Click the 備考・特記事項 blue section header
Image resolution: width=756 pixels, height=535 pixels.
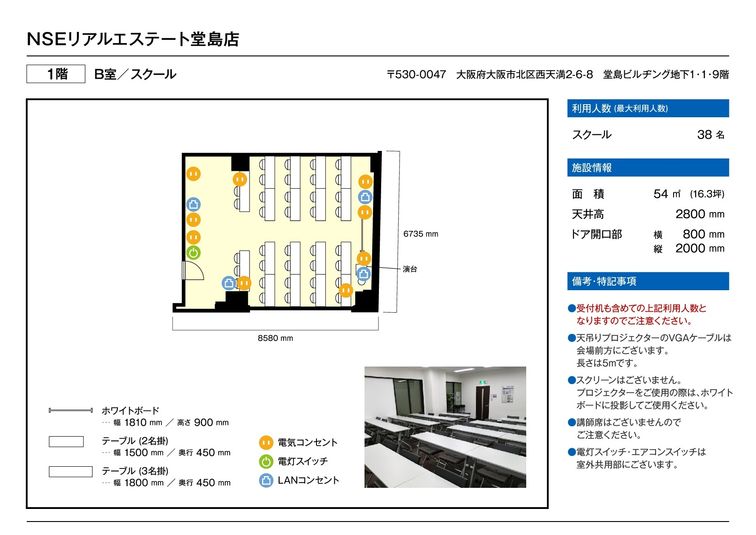pos(648,281)
